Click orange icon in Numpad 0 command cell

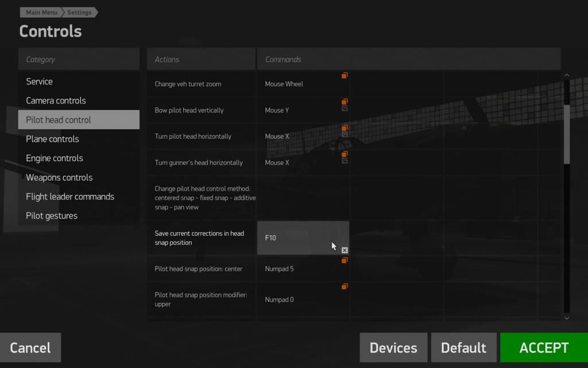[345, 286]
